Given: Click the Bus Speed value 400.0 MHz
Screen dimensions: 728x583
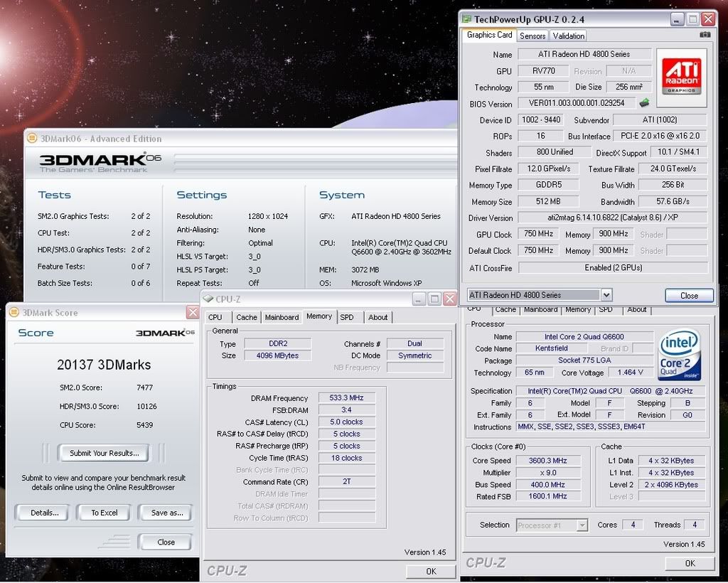Looking at the screenshot, I should 548,485.
